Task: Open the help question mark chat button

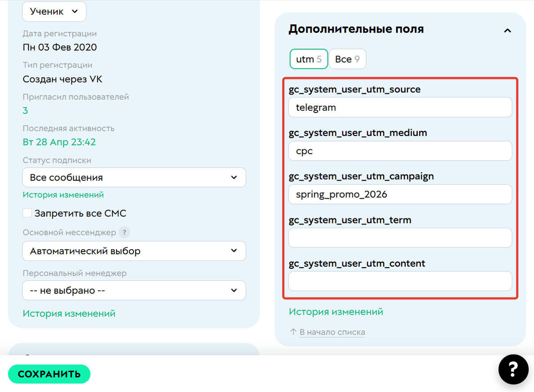Action: 513,369
